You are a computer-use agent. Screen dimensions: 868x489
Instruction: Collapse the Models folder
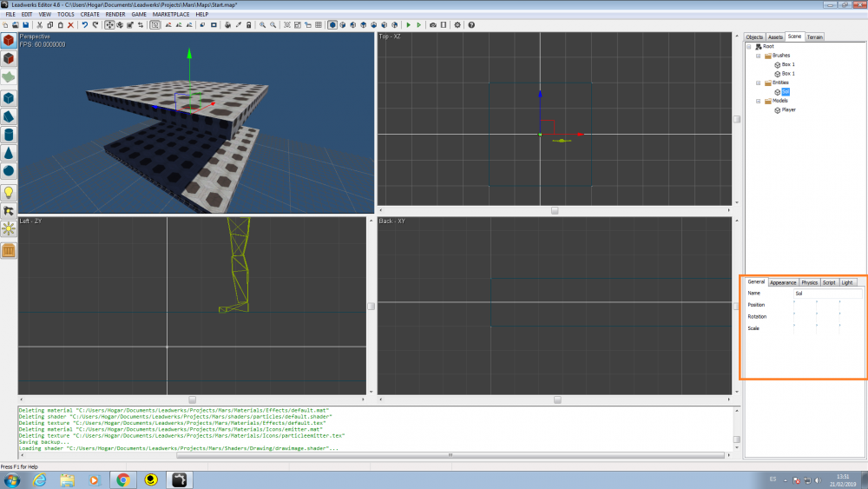click(759, 101)
